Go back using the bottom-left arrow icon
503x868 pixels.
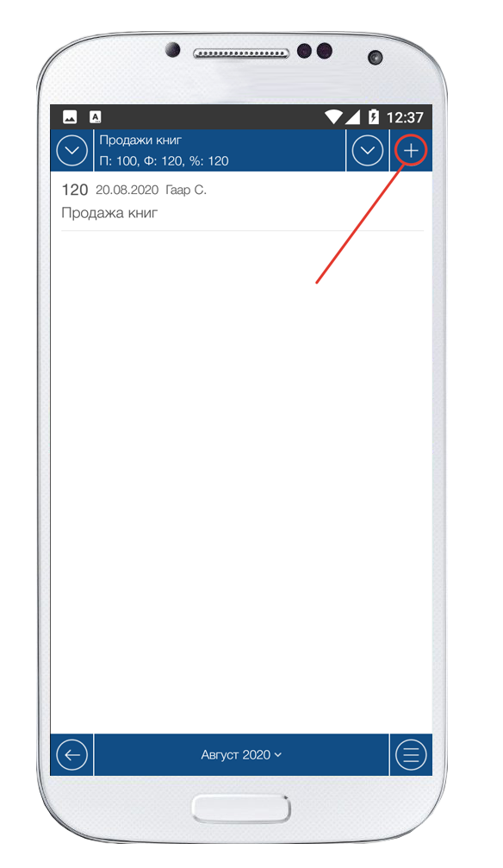coord(72,754)
